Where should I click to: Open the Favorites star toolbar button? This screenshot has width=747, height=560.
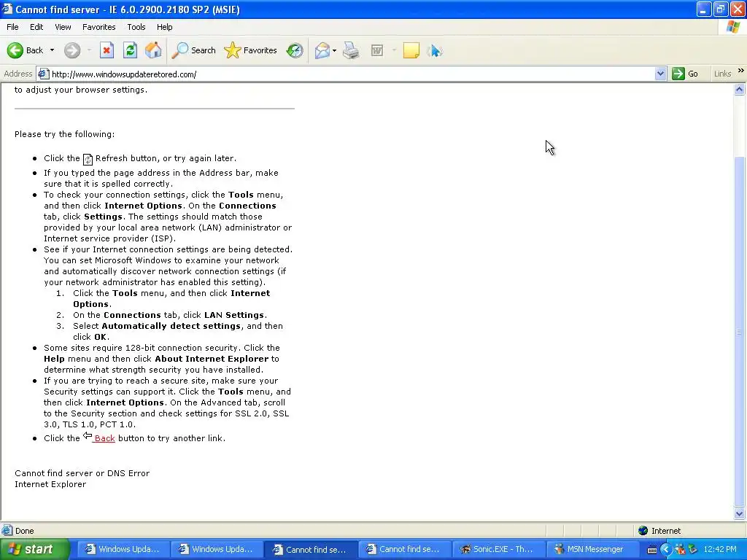(251, 50)
